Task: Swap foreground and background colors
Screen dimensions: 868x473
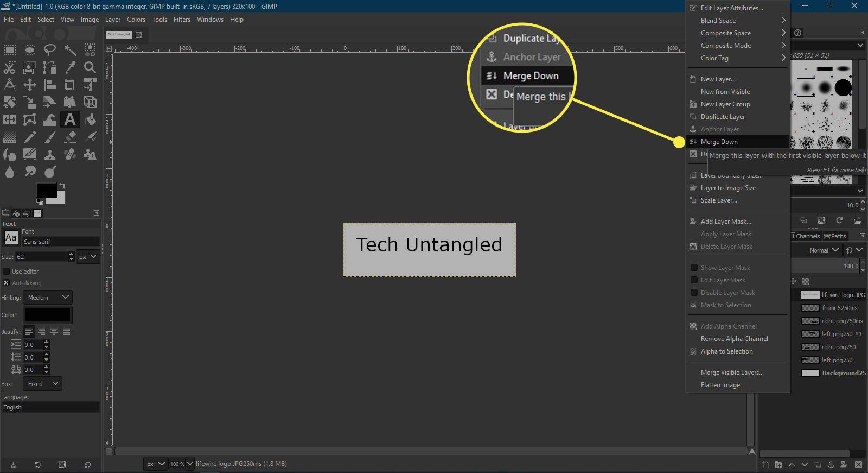Action: coord(62,186)
